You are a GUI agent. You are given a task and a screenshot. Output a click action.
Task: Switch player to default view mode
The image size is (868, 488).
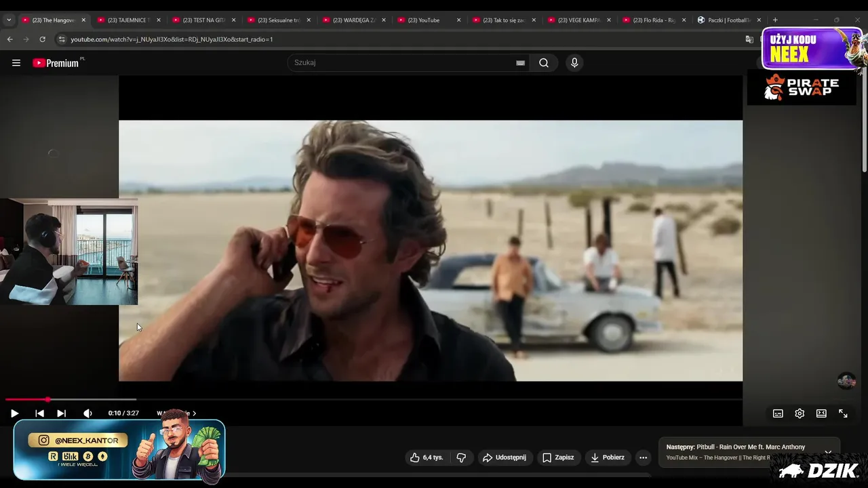click(821, 413)
